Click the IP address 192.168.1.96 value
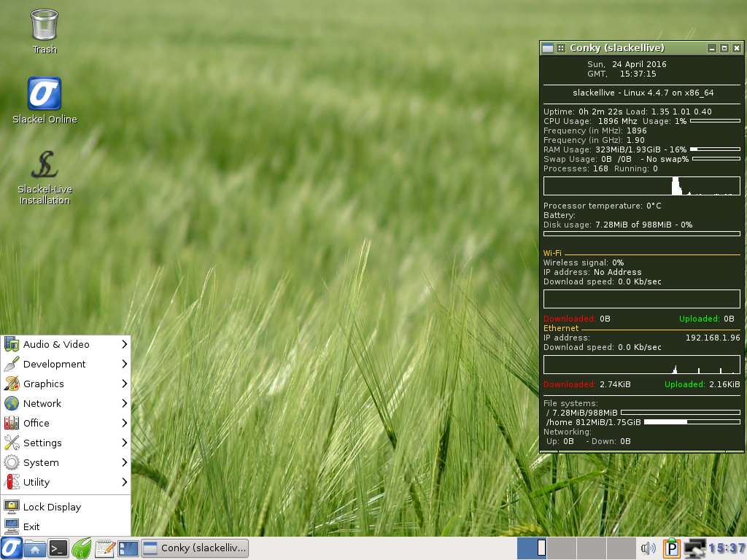The image size is (747, 560). click(x=713, y=338)
